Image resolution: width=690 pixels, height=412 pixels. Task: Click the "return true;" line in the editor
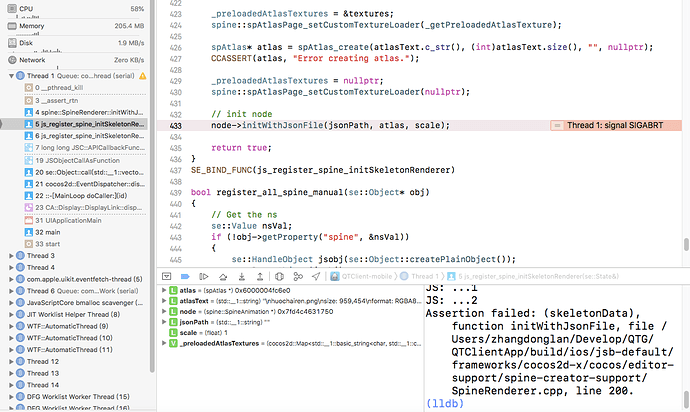click(x=241, y=148)
